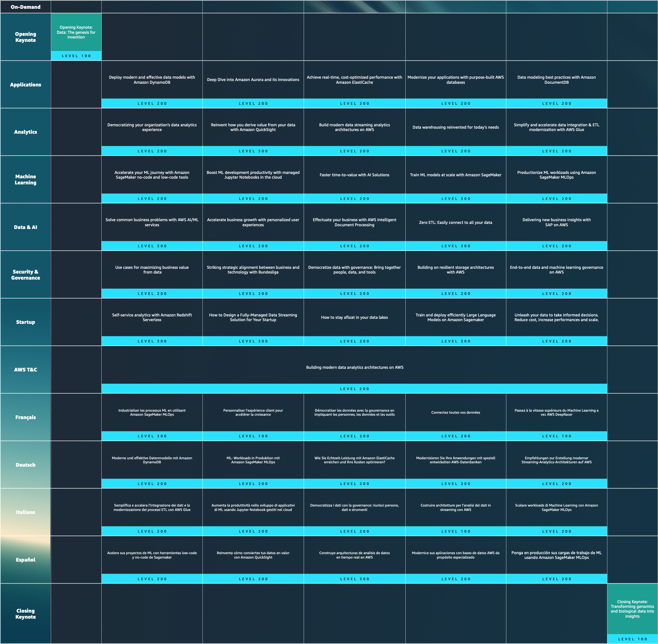Select the Security & Governance track label

click(x=25, y=275)
